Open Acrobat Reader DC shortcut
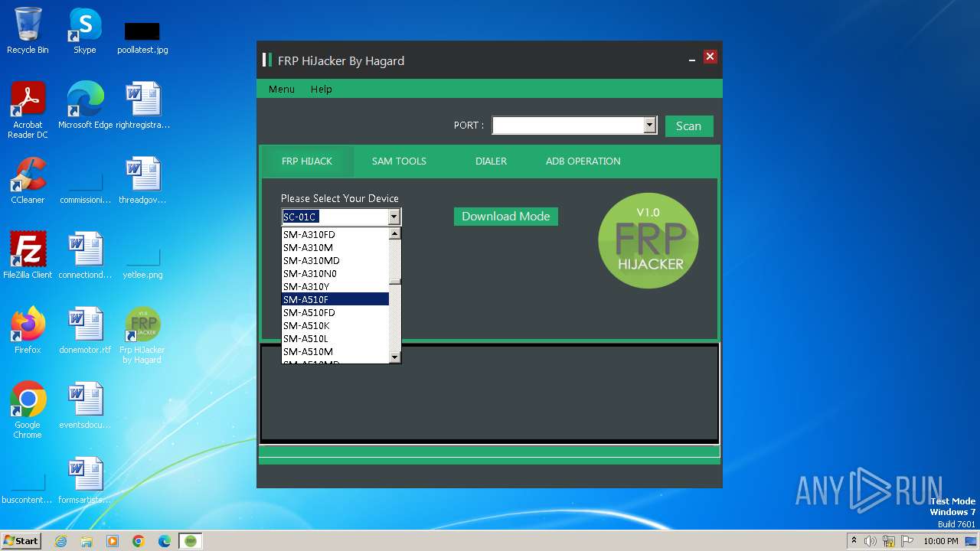This screenshot has height=551, width=980. [x=28, y=110]
